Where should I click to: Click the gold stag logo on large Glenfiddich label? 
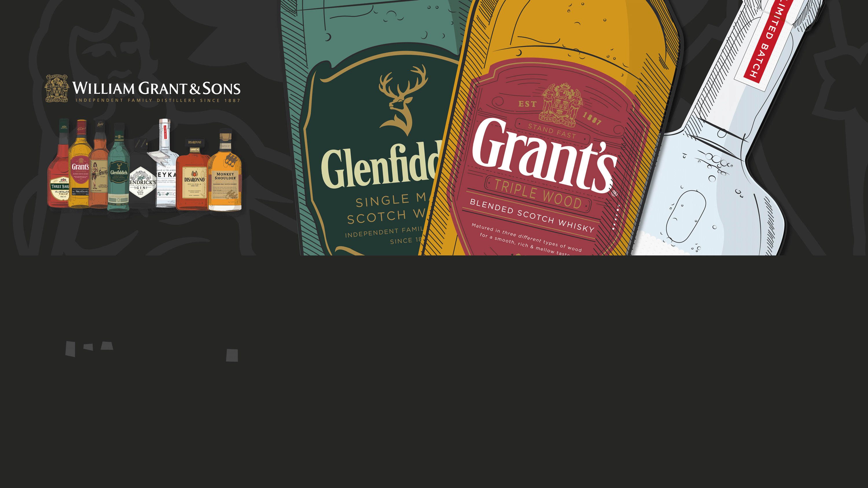[x=403, y=100]
